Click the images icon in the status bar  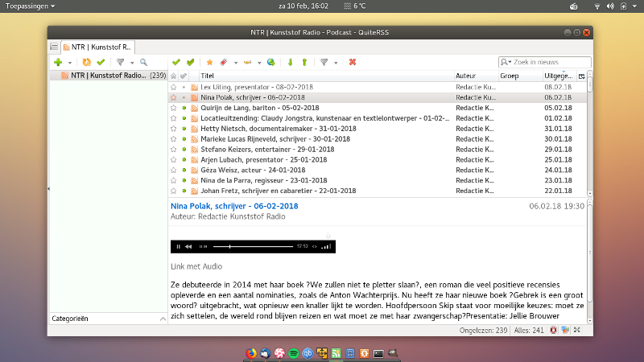click(565, 330)
